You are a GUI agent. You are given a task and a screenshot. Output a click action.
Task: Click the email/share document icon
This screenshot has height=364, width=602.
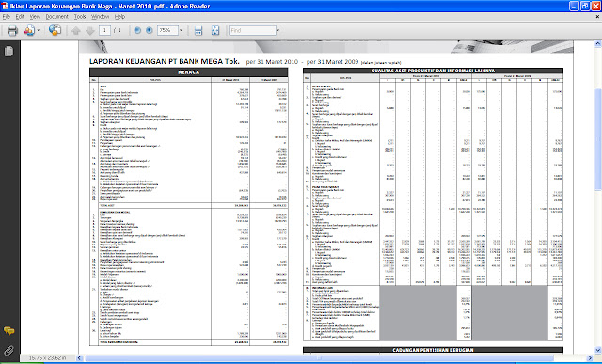click(x=29, y=30)
